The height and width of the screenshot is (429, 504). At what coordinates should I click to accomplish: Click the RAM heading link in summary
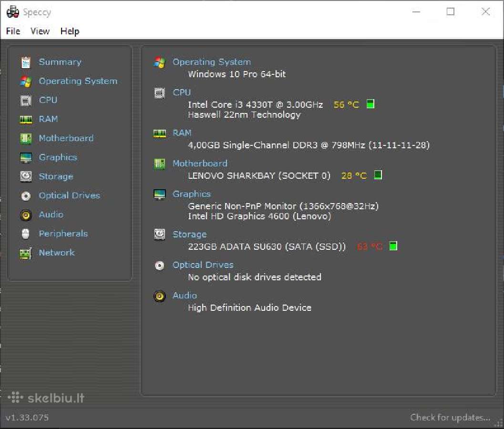click(x=182, y=133)
